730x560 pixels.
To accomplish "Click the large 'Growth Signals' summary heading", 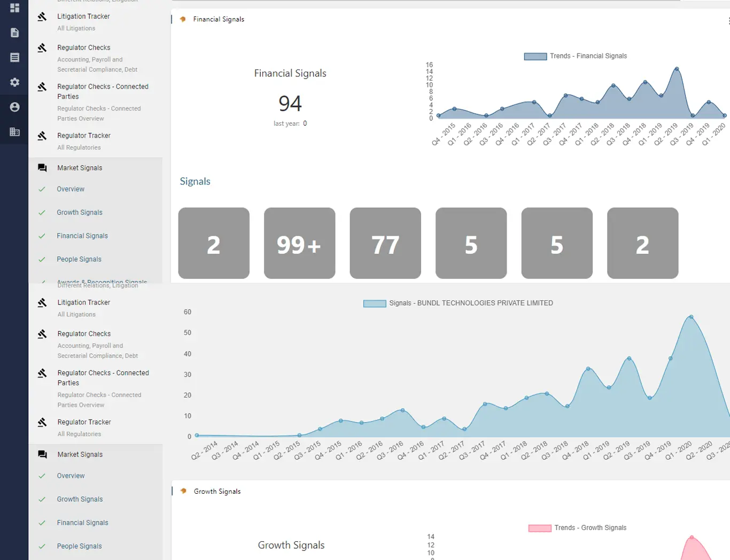I will click(291, 545).
